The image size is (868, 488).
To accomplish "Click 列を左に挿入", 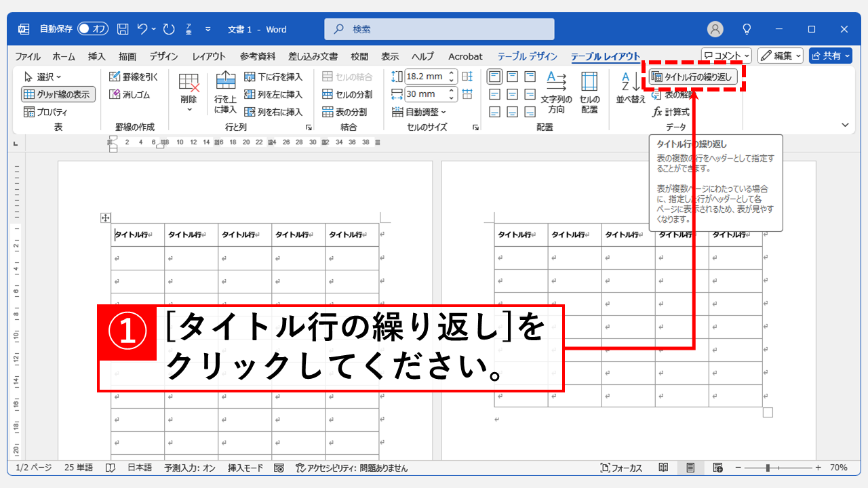I will click(273, 94).
